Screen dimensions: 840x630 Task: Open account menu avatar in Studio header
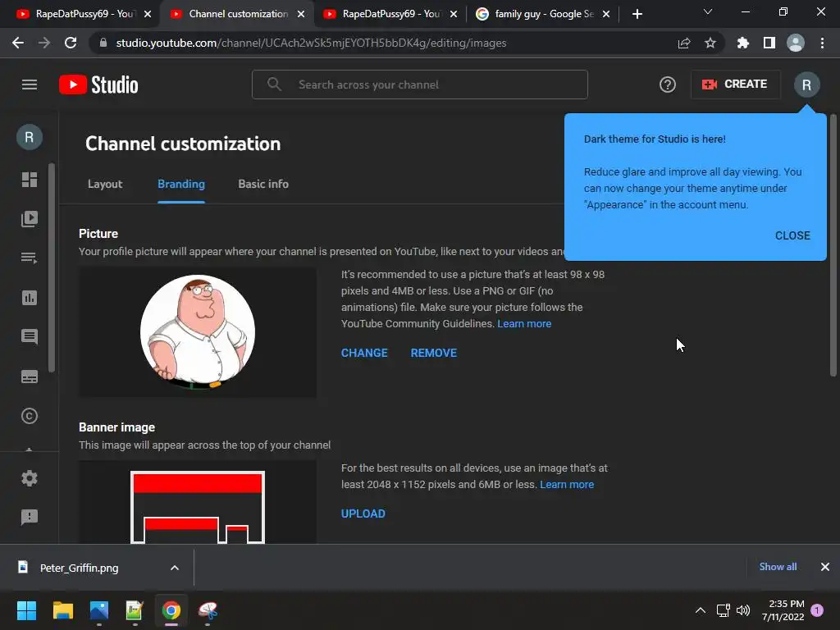(806, 84)
